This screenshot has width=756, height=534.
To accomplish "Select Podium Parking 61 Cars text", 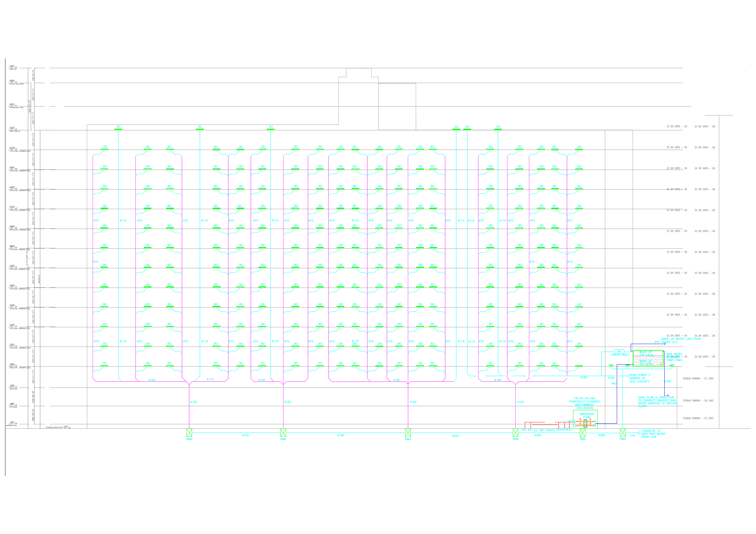I will (698, 379).
